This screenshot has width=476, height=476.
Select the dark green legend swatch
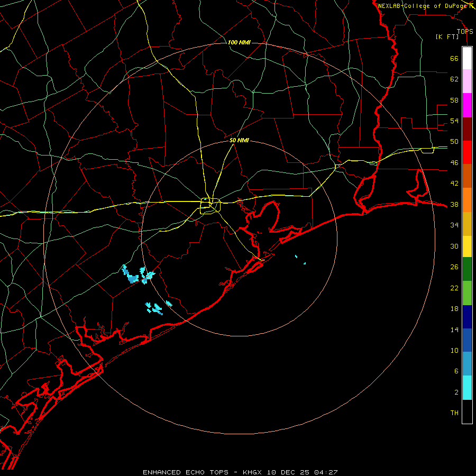click(467, 269)
